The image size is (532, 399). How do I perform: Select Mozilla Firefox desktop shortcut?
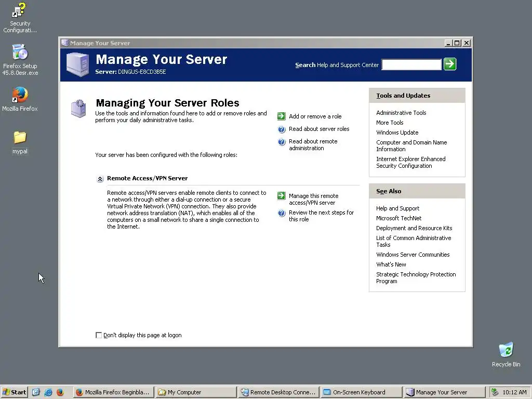coord(20,99)
